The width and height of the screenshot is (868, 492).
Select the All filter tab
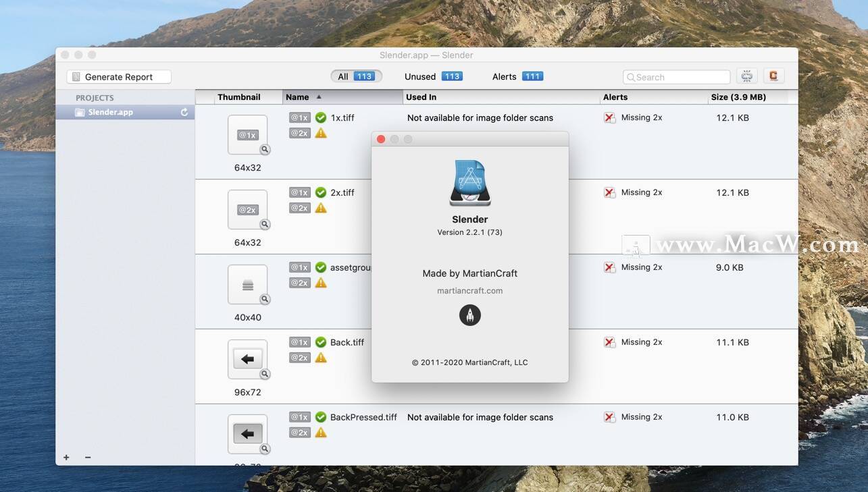pyautogui.click(x=356, y=76)
